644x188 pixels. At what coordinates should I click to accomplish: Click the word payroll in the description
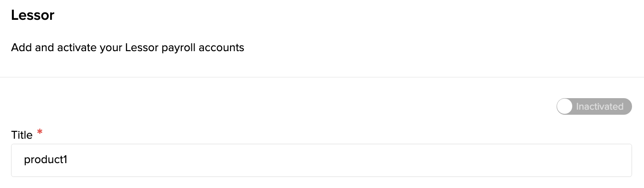tap(178, 47)
